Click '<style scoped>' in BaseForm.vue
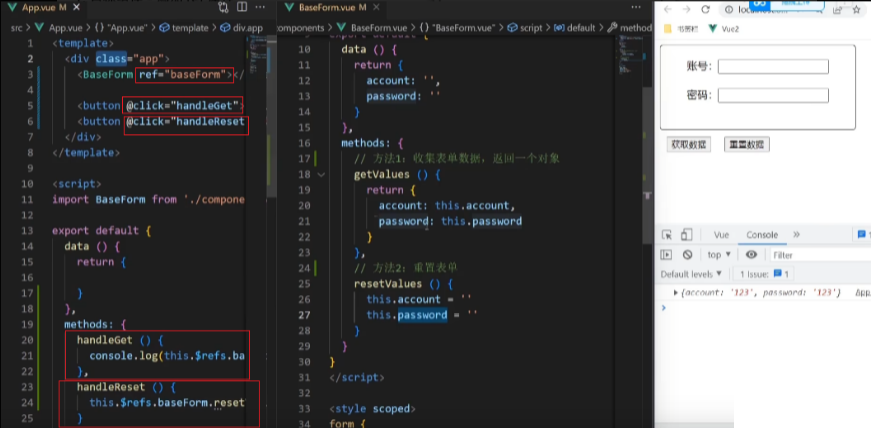 pyautogui.click(x=372, y=409)
